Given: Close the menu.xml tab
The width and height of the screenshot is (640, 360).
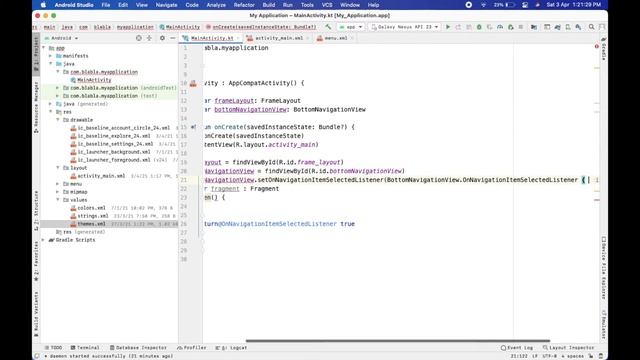Looking at the screenshot, I should [x=351, y=38].
